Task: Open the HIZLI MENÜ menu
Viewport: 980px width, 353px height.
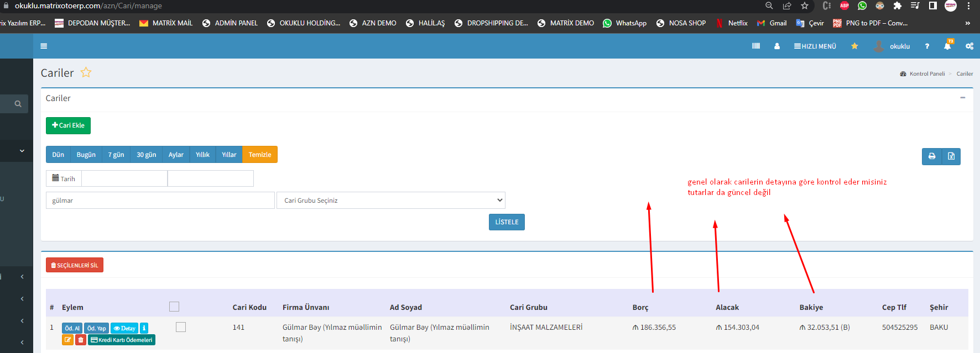Action: click(x=815, y=46)
